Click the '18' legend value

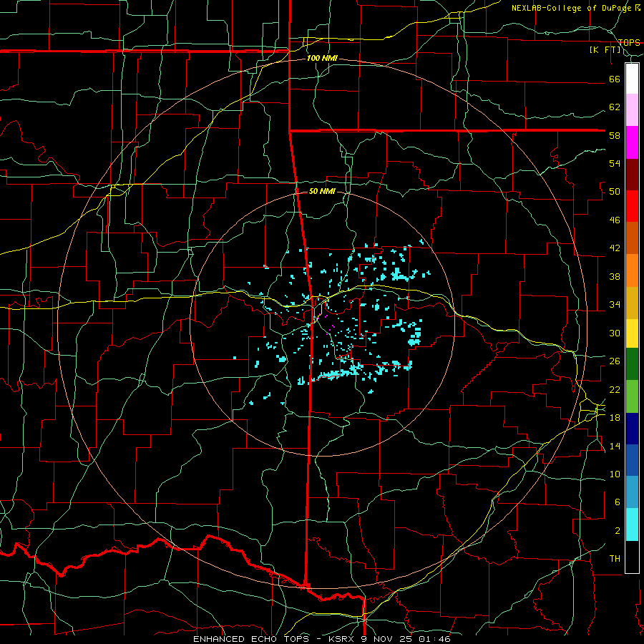(615, 418)
